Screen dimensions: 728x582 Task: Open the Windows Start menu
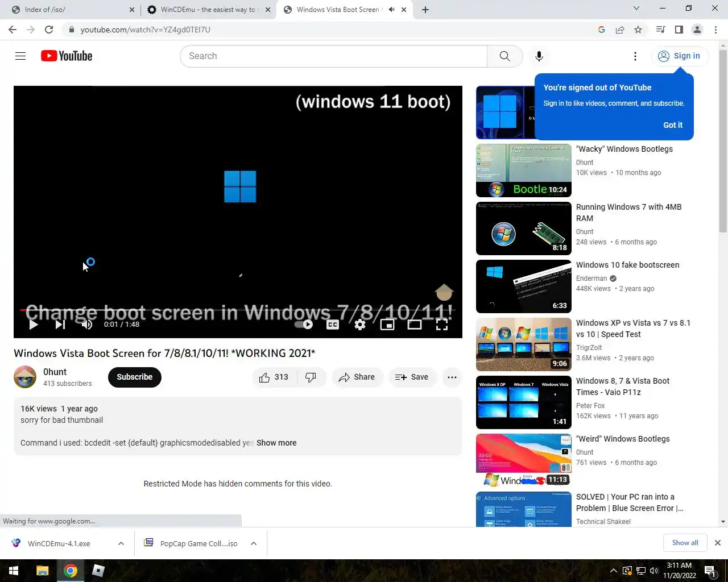[14, 571]
